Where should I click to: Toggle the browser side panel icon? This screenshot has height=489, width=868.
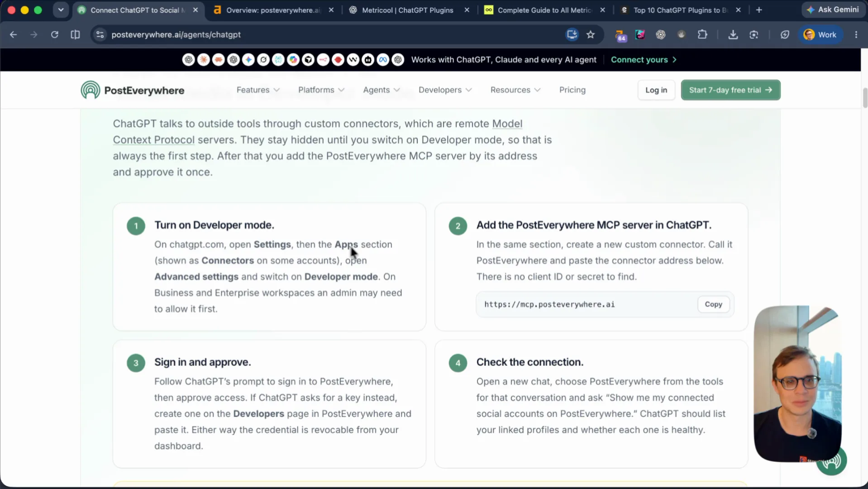pyautogui.click(x=75, y=34)
